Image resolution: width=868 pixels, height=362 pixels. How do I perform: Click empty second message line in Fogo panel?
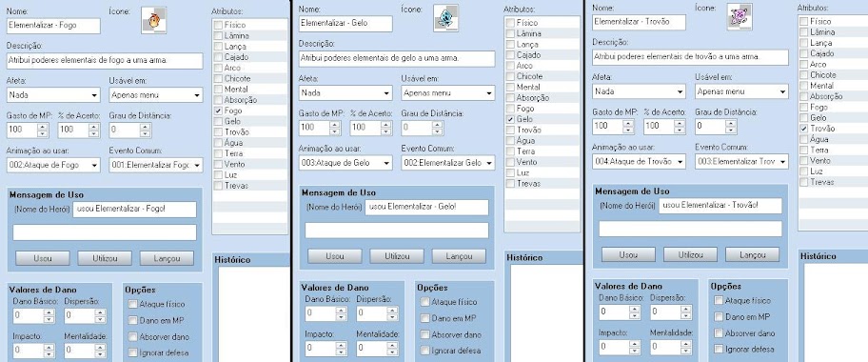[x=105, y=232]
